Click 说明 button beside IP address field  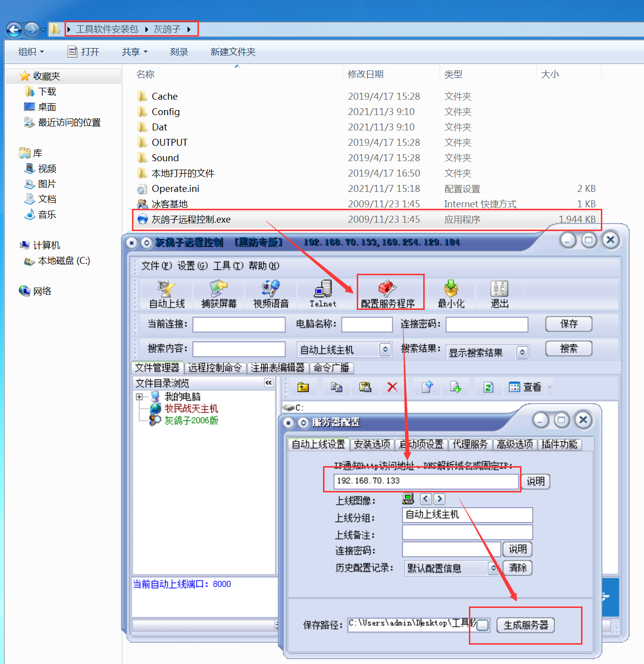point(536,482)
